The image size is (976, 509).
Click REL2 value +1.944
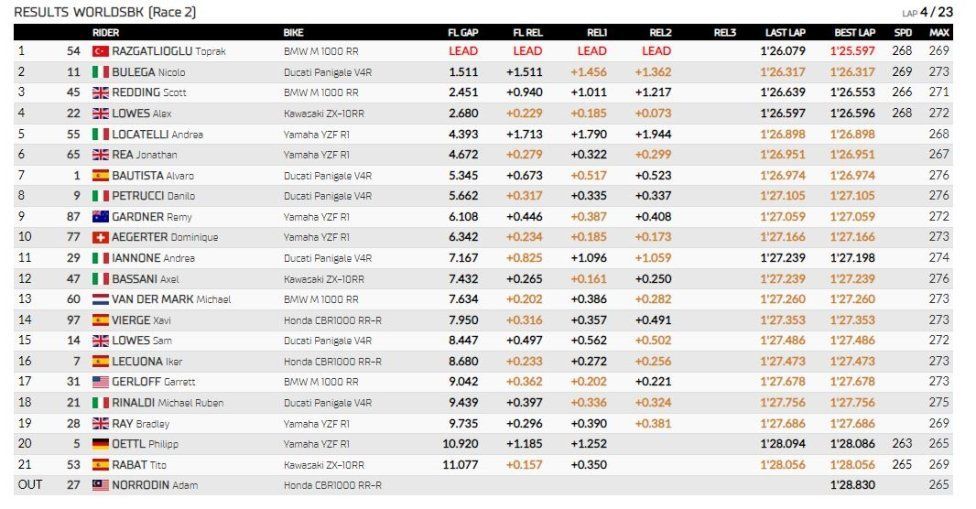tap(653, 134)
